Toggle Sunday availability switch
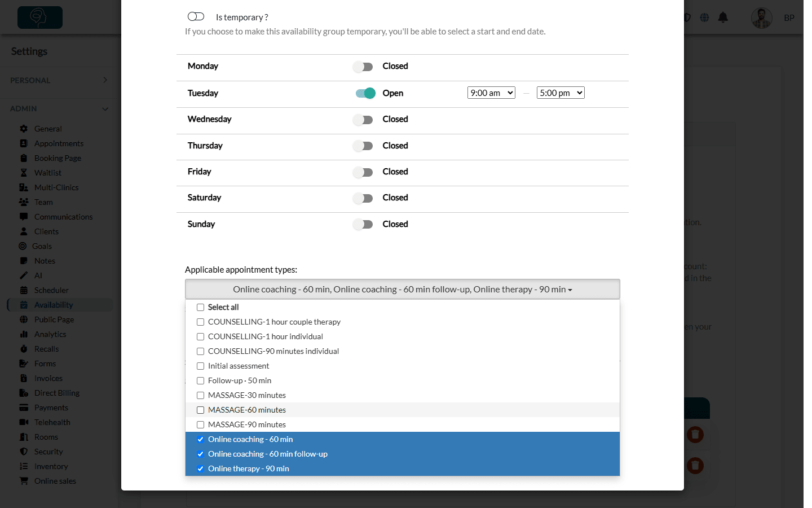 [364, 225]
